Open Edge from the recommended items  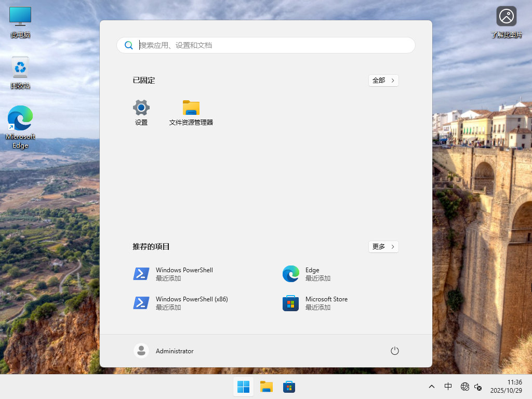tap(312, 274)
